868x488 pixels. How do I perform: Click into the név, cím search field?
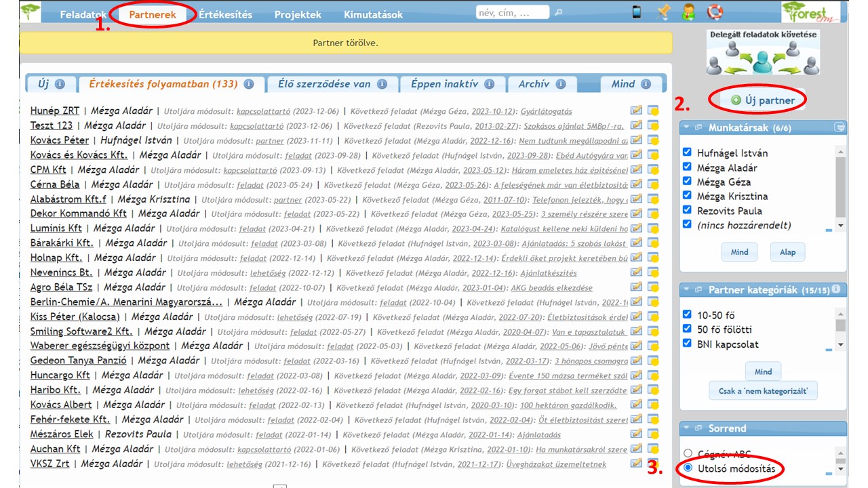513,12
